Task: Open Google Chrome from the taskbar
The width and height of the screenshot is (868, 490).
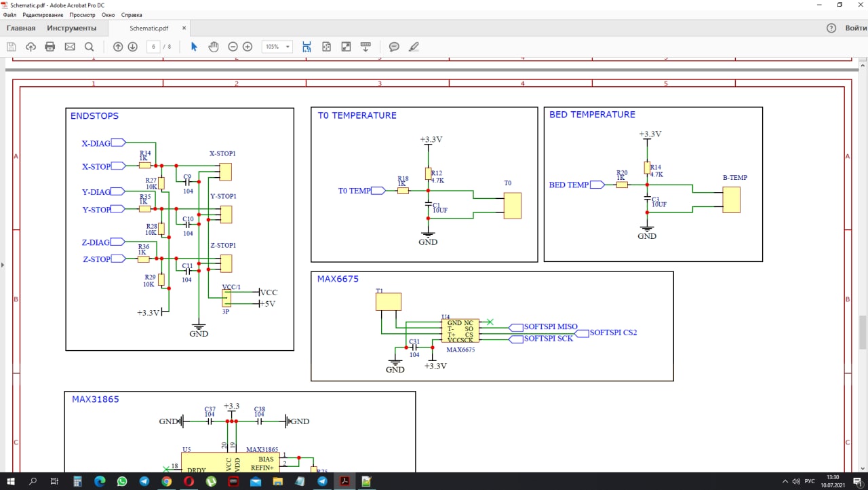Action: coord(166,481)
